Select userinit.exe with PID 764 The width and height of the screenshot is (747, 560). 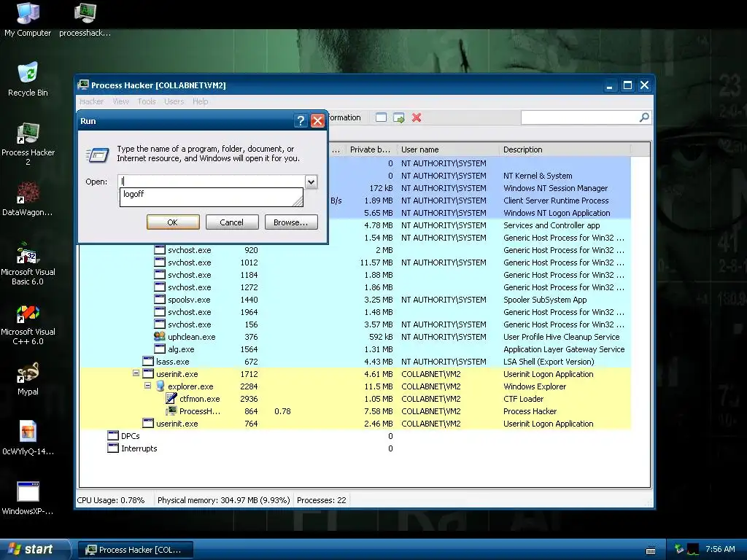click(355, 424)
